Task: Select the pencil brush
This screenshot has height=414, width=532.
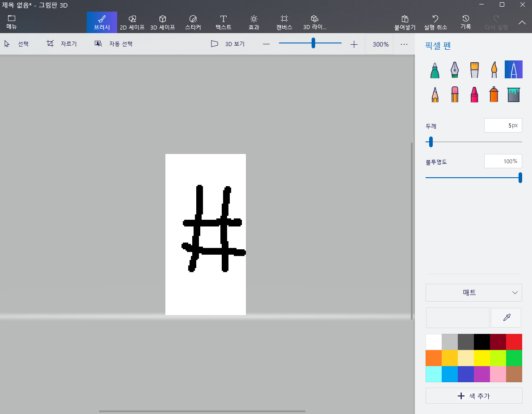Action: coord(435,94)
